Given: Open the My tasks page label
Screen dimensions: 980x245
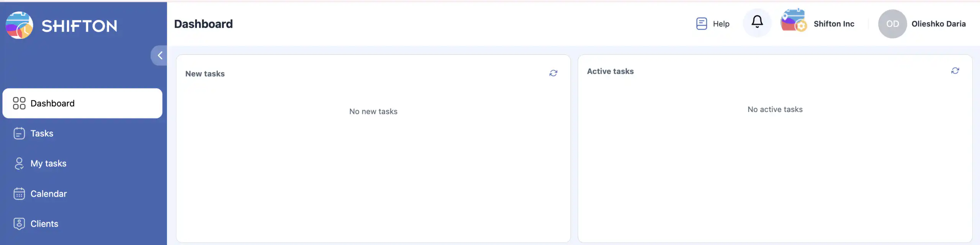Looking at the screenshot, I should point(48,164).
